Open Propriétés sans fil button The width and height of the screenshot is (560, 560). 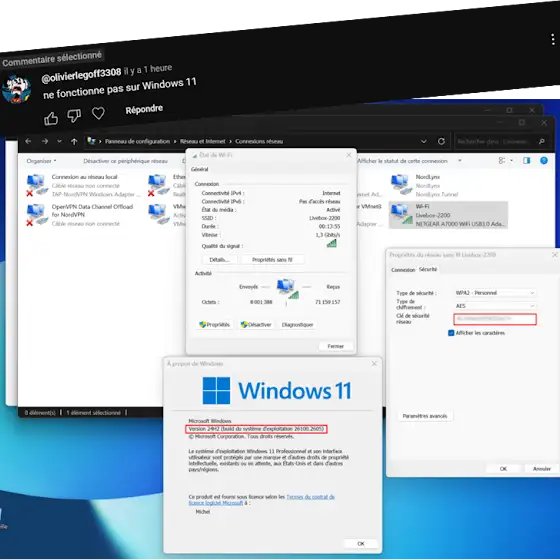[272, 260]
